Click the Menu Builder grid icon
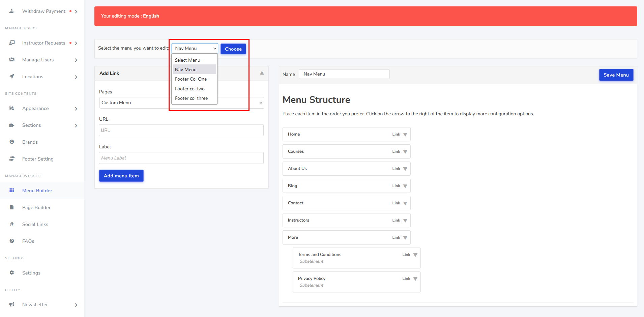 pyautogui.click(x=12, y=191)
